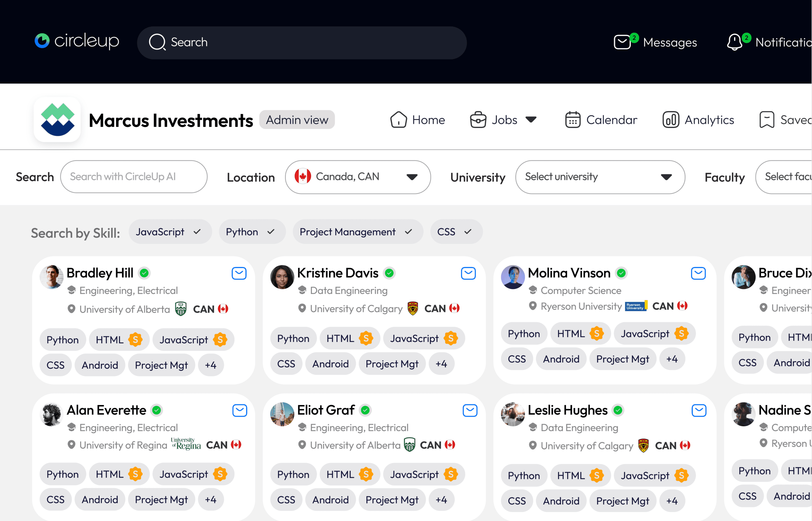Toggle the Python skill filter chip
Viewport: 812px width, 521px height.
click(x=252, y=232)
